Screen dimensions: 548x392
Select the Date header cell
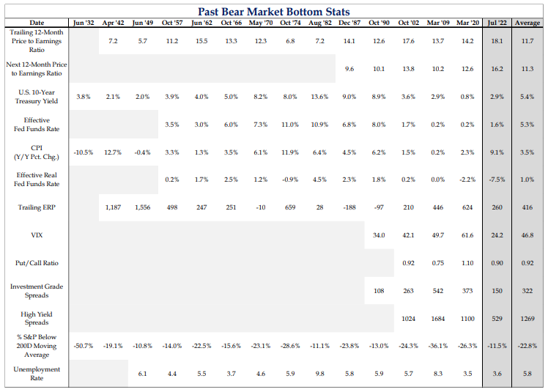[x=37, y=23]
